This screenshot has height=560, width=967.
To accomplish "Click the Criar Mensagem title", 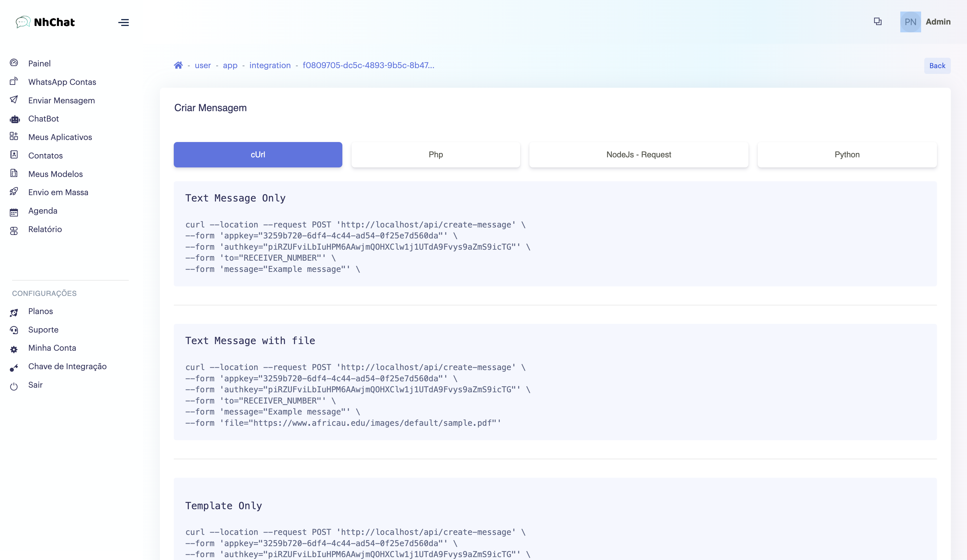I will (x=210, y=108).
